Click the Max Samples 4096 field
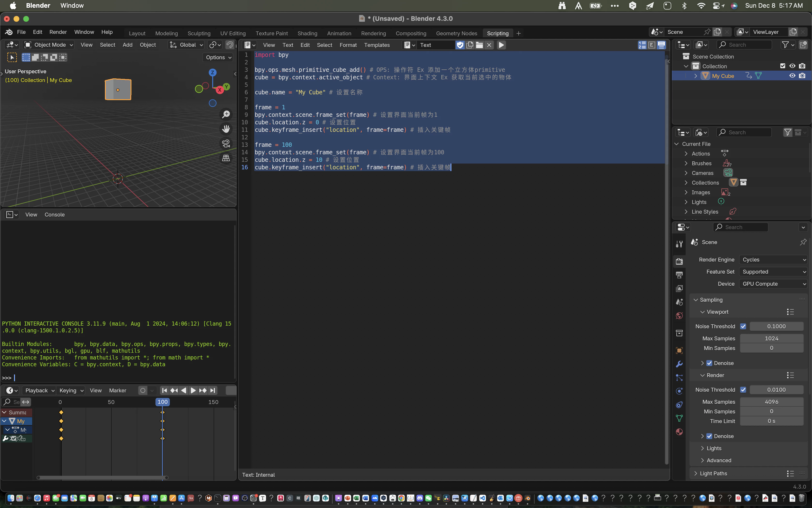 click(771, 402)
